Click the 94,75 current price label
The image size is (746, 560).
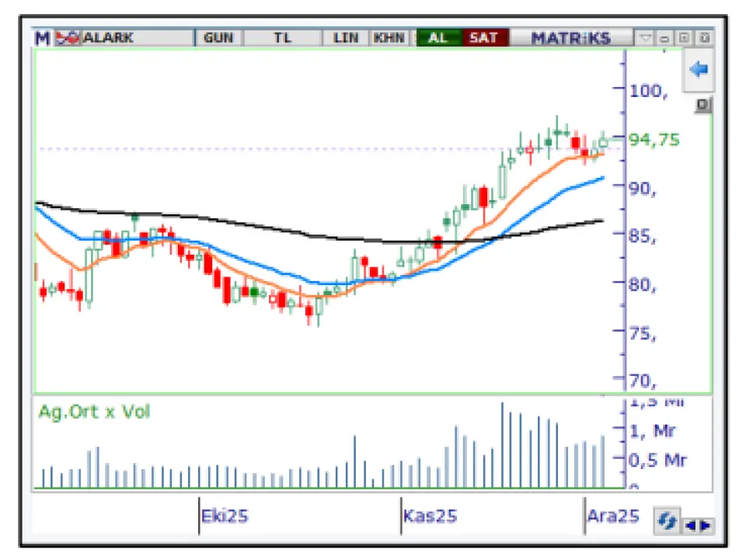point(654,140)
